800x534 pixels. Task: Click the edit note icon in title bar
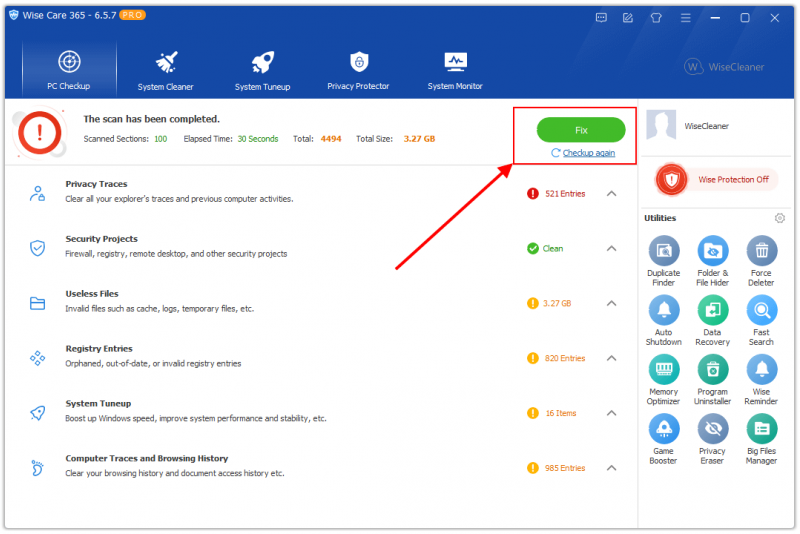(x=628, y=18)
